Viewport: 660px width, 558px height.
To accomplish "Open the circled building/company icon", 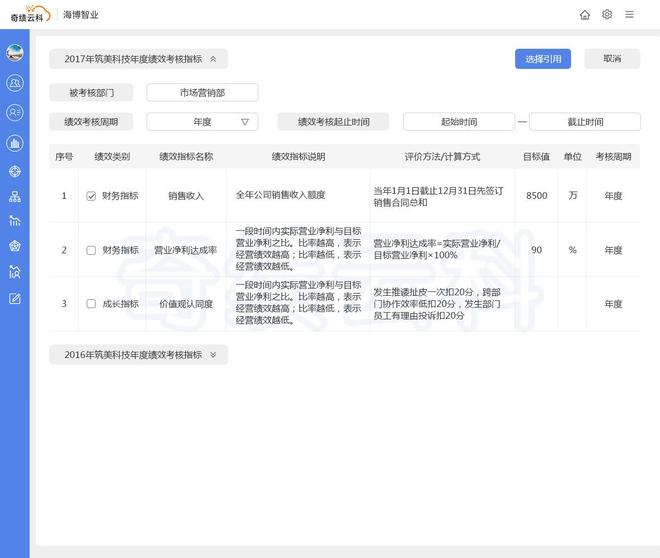I will click(15, 143).
